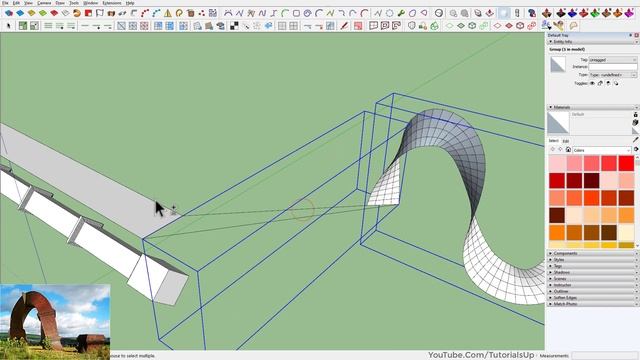
Task: Click the brown bucket-shaped toolbar icon
Action: point(191,13)
